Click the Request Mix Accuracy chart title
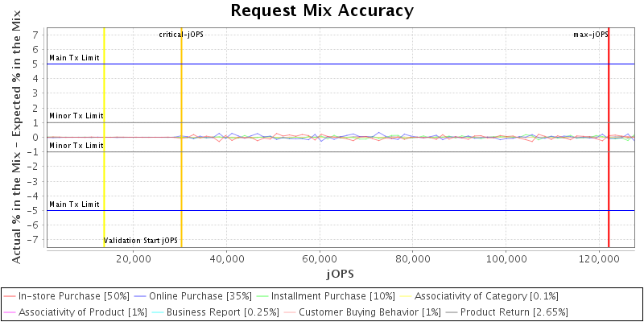This screenshot has height=322, width=644. (322, 10)
